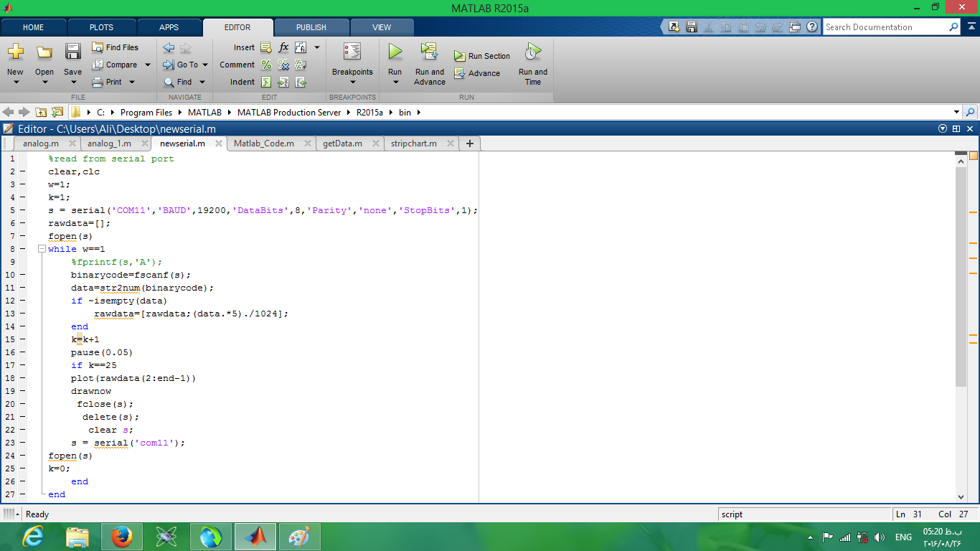The image size is (980, 551).
Task: Switch to the APPS ribbon tab
Action: [169, 27]
